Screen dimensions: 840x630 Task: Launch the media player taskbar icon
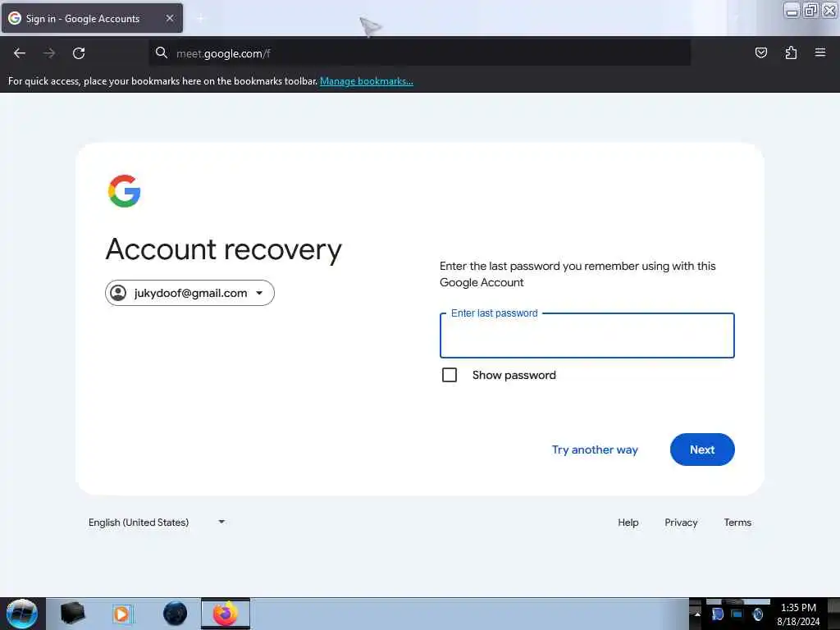(121, 614)
